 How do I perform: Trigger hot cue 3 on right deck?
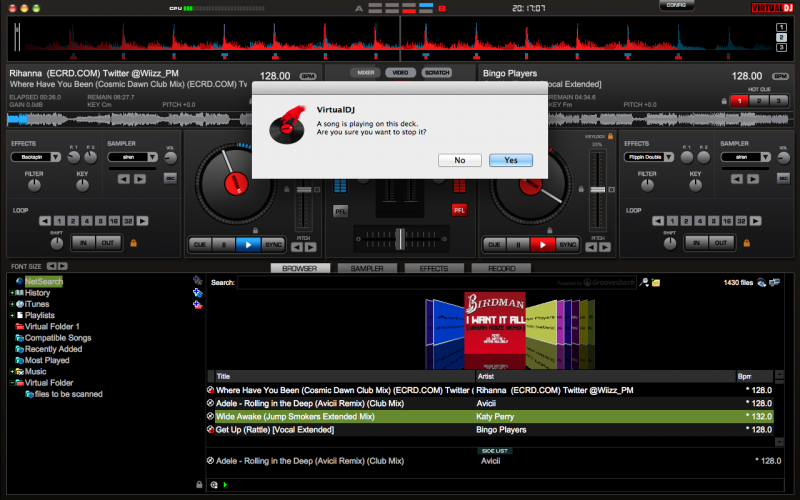tap(778, 101)
